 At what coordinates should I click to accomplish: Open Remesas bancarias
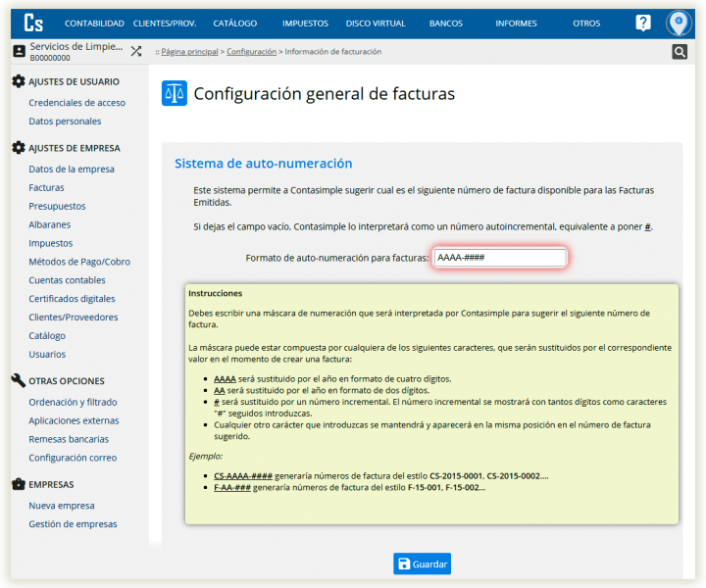[x=69, y=439]
